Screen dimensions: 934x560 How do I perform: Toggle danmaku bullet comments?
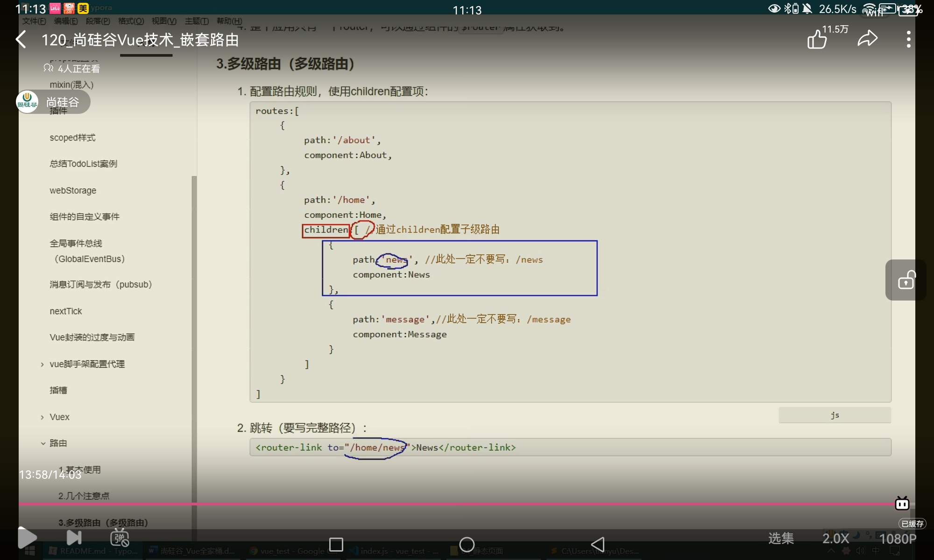click(120, 538)
